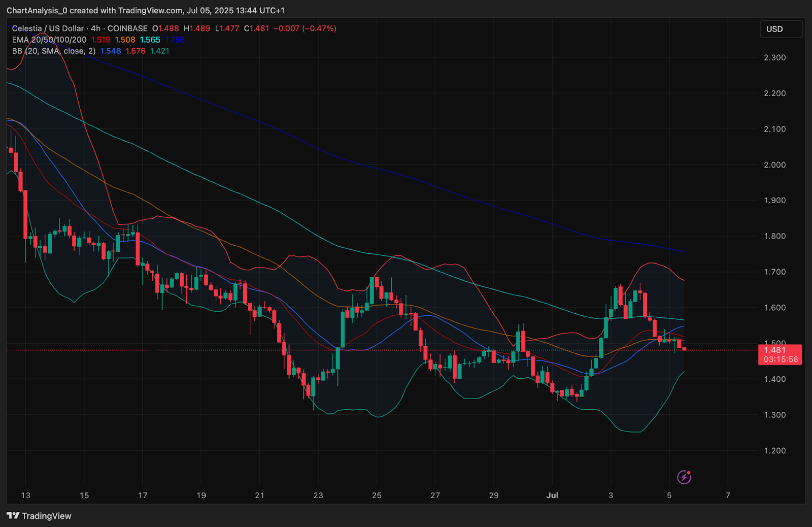
Task: Click the TradingView logo at bottom left
Action: 39,516
